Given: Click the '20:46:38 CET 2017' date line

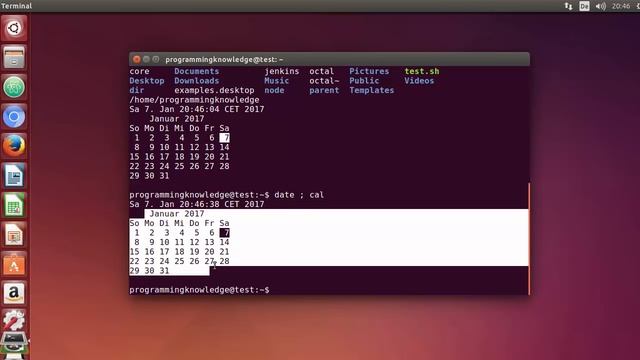Looking at the screenshot, I should click(197, 204).
